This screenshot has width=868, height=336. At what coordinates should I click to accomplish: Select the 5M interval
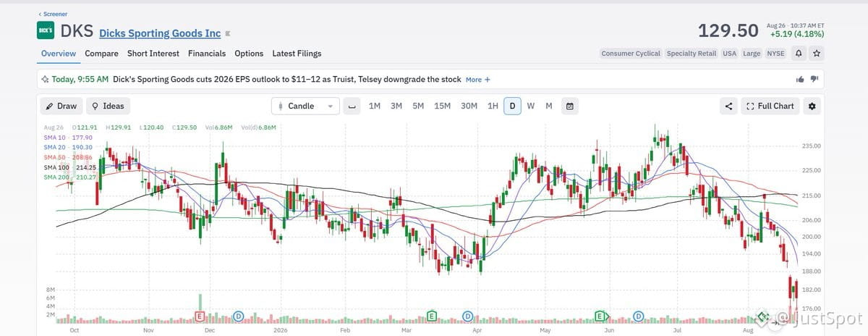click(418, 106)
